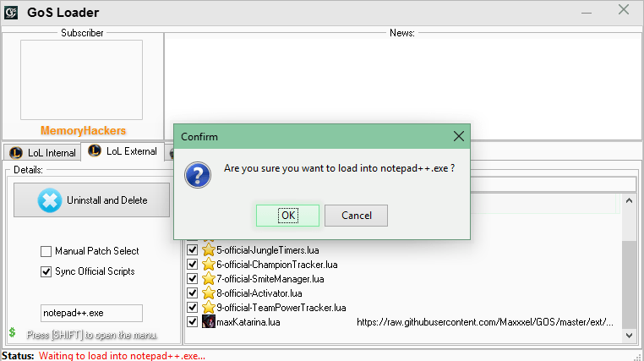Close the Confirm dialog with its X

coord(459,136)
